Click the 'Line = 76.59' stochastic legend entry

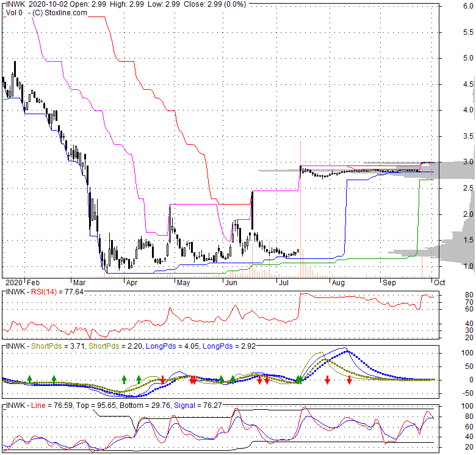52,406
